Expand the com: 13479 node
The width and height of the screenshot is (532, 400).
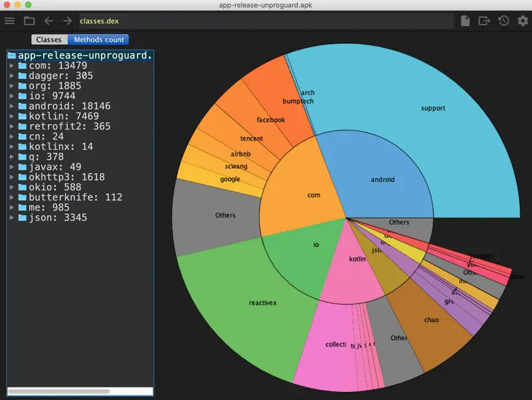point(11,65)
